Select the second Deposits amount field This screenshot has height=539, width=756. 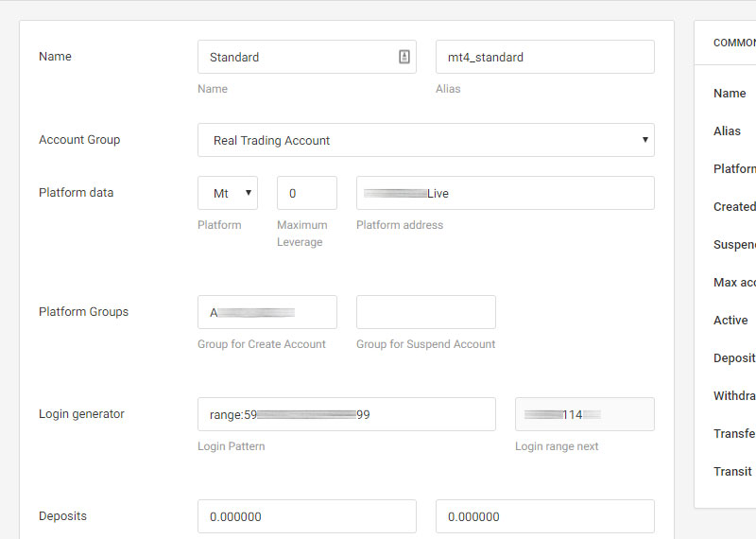point(544,516)
